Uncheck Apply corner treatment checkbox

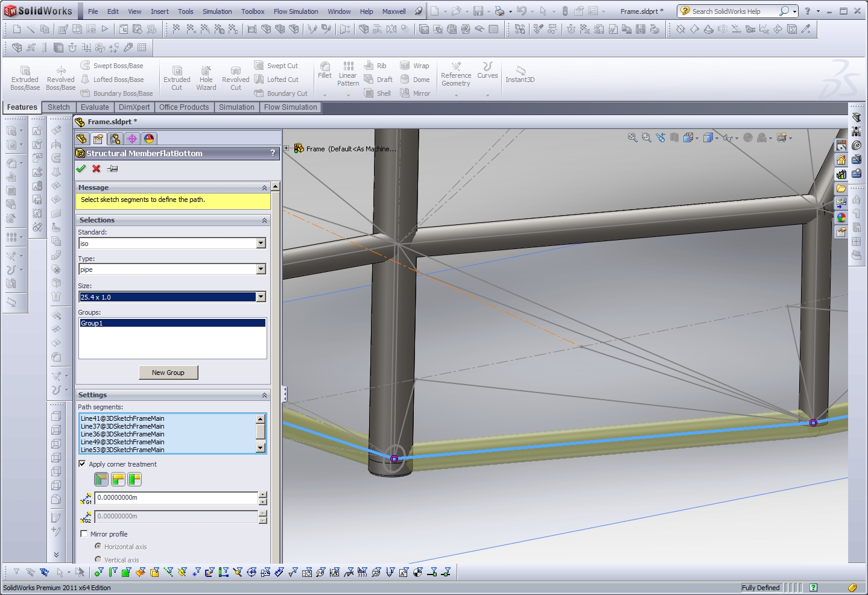tap(83, 464)
